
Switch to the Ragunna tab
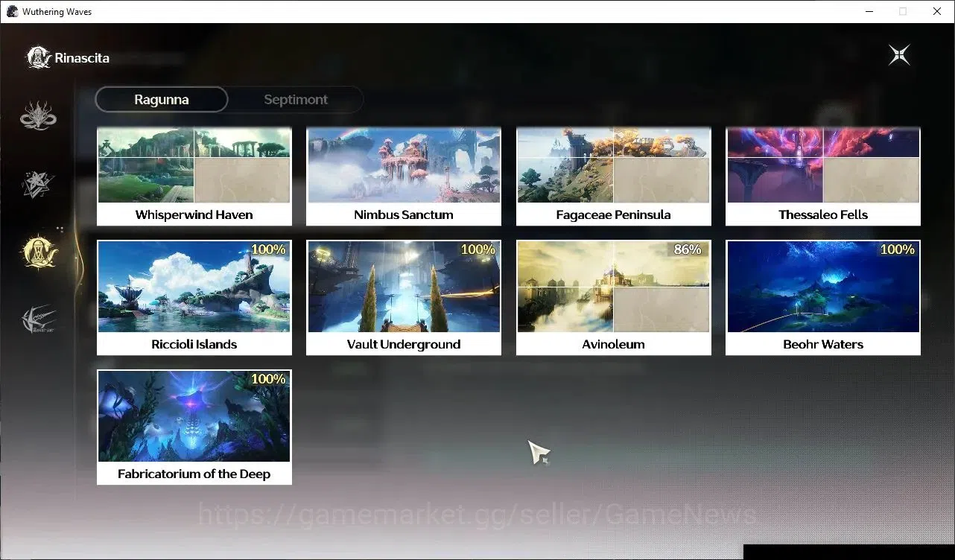coord(162,100)
